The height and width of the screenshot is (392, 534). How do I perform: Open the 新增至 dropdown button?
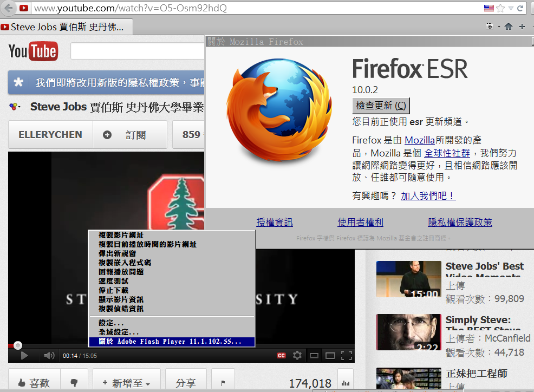point(126,383)
